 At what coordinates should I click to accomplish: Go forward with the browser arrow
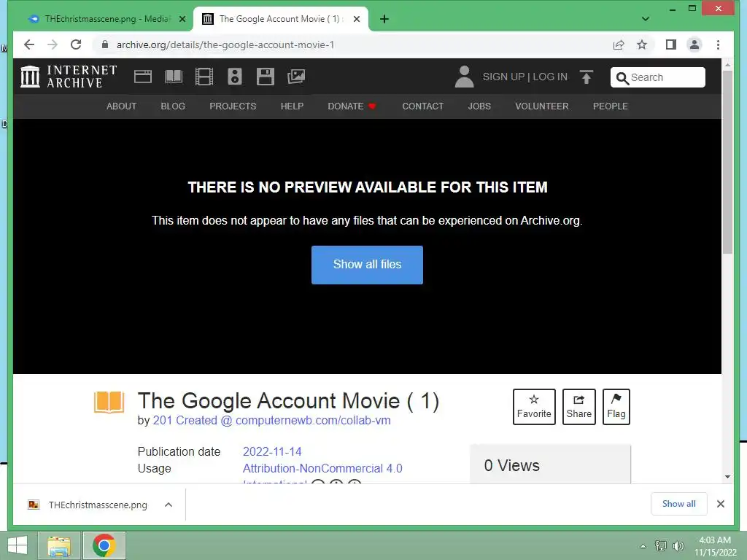53,44
